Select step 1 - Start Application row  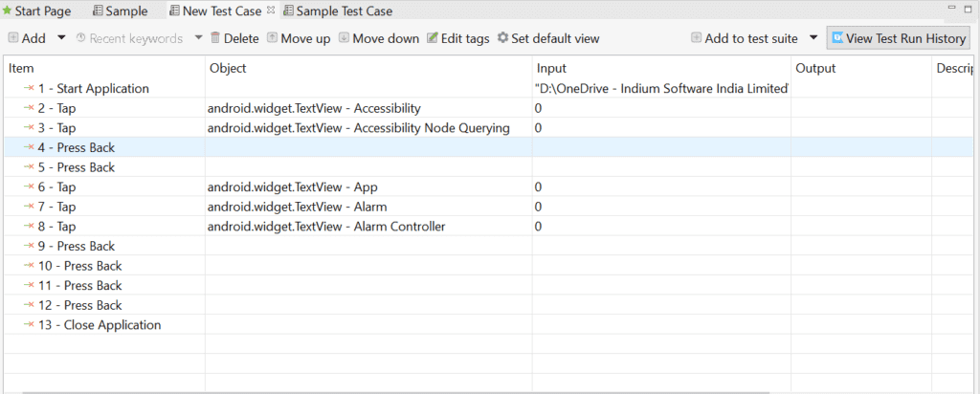click(x=93, y=88)
